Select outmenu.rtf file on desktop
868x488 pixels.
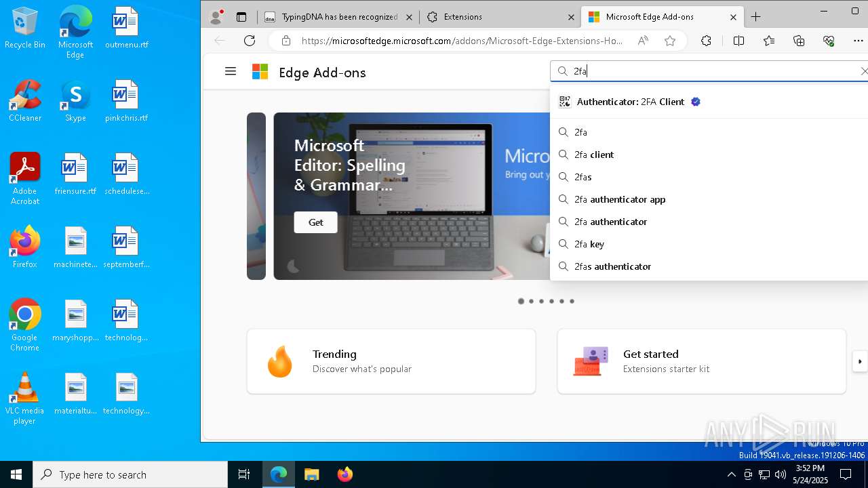(x=126, y=28)
